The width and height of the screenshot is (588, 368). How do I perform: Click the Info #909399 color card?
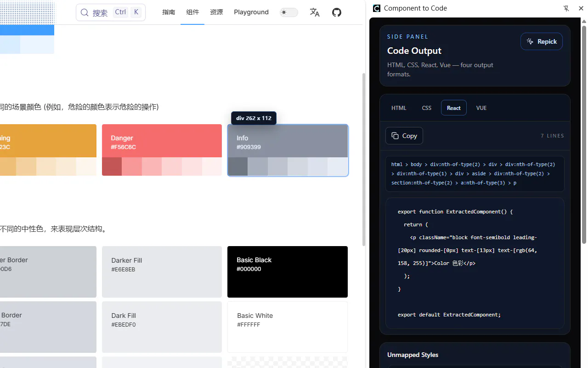click(x=288, y=150)
